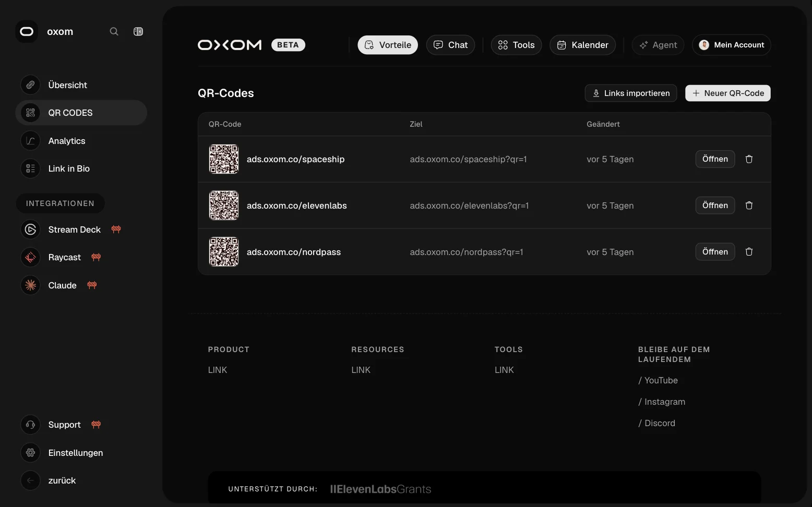
Task: Switch to the Chat tab
Action: click(450, 45)
